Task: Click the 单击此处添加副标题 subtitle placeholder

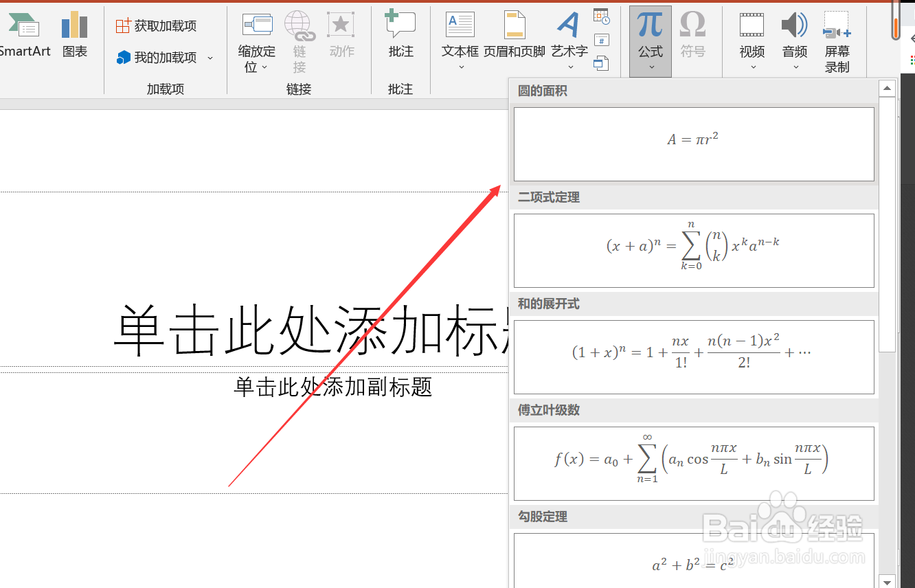Action: tap(332, 387)
